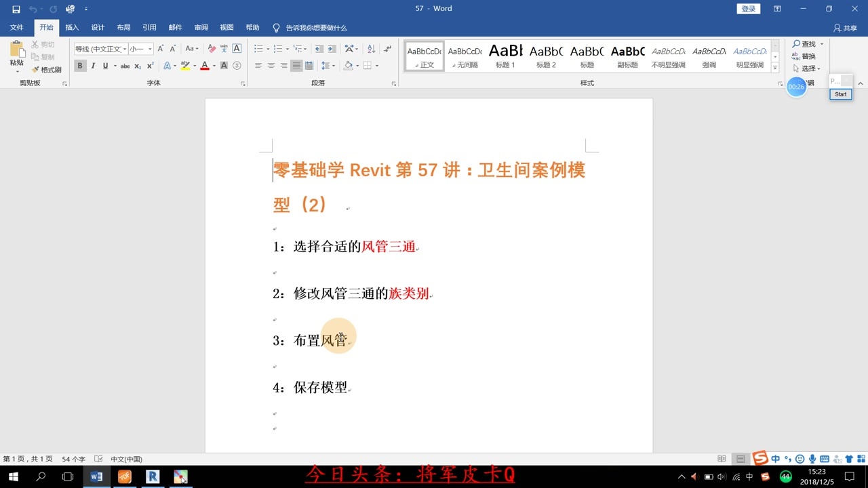Switch to the Insert (插入) tab
Viewport: 868px width, 488px height.
(72, 28)
